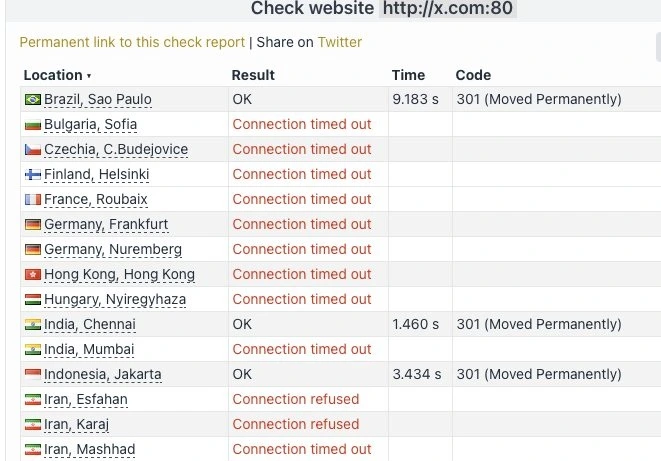Open the permanent link to this check report

point(132,42)
